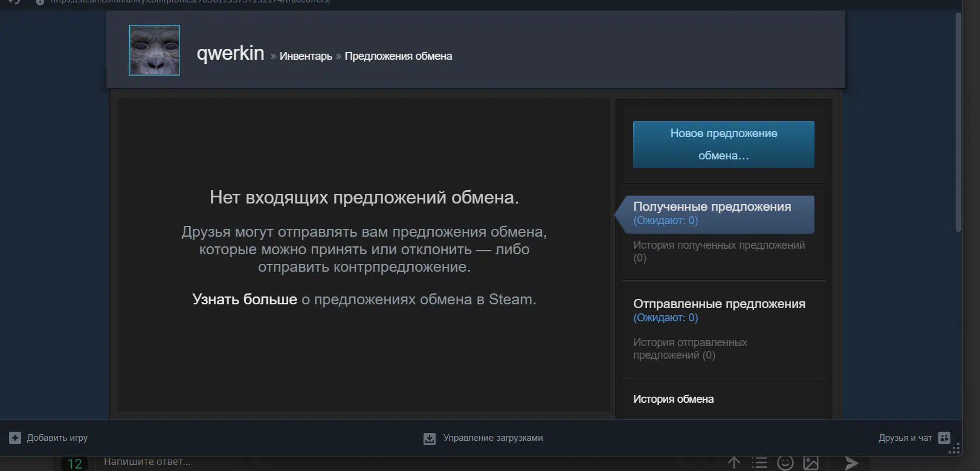Viewport: 980px width, 471px height.
Task: Open the qwerkin profile name link
Action: (x=230, y=54)
